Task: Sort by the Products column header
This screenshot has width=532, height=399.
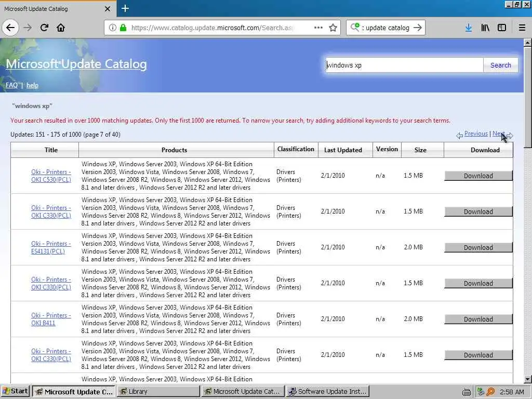Action: click(x=174, y=150)
